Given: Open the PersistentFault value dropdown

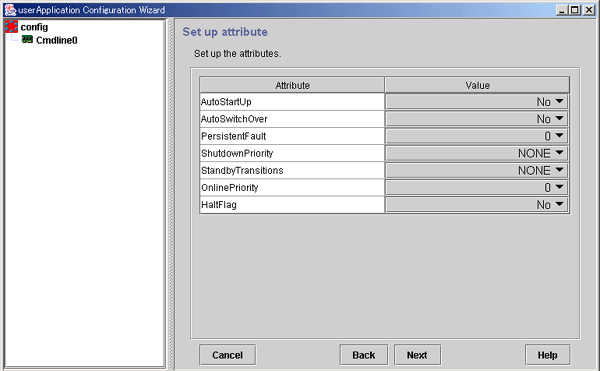Looking at the screenshot, I should tap(477, 136).
